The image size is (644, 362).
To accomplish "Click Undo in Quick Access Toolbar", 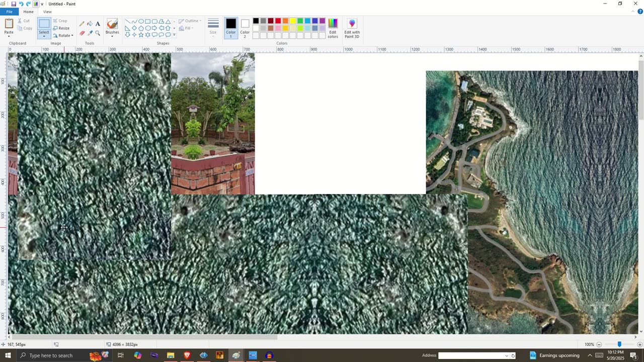I will 21,4.
